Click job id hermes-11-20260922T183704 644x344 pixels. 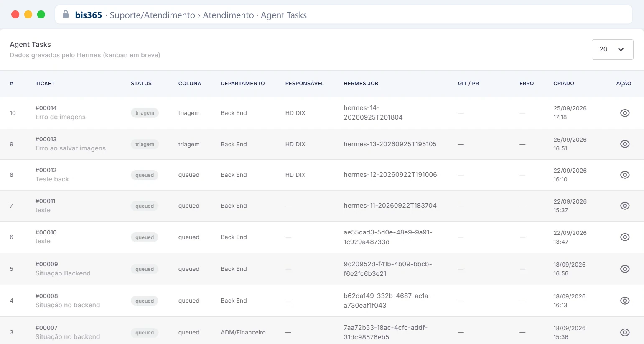coord(390,206)
